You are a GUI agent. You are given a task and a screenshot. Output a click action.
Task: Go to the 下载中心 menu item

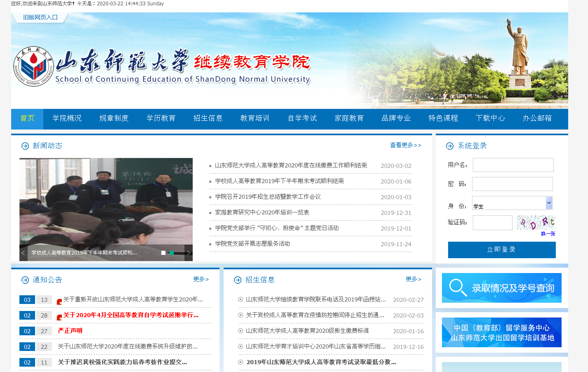[x=490, y=118]
